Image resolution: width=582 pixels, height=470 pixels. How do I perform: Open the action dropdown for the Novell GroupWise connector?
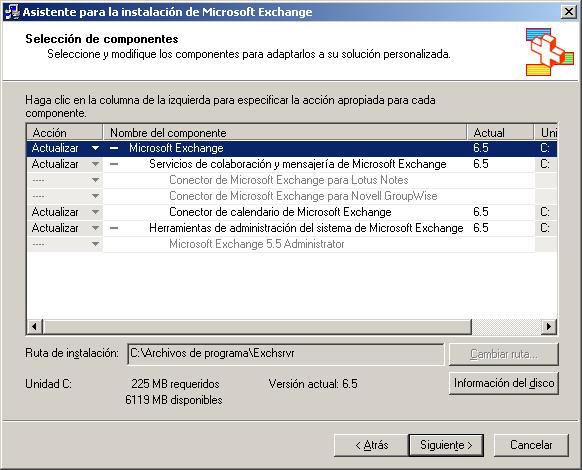tap(95, 196)
